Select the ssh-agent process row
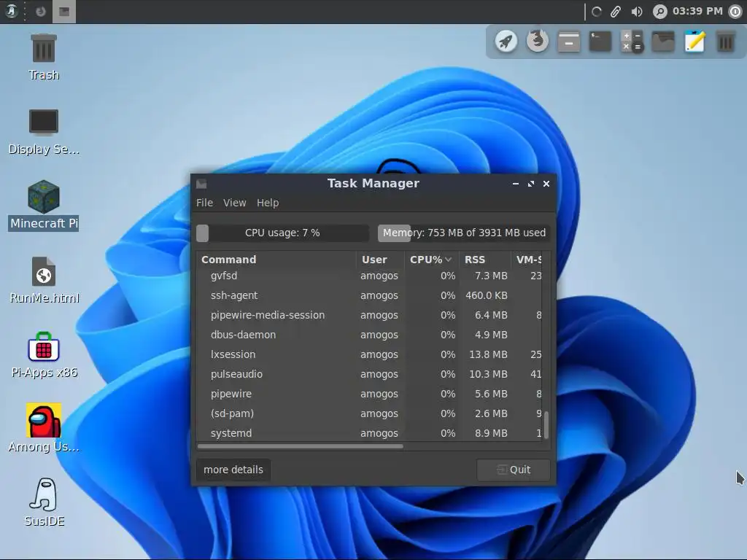747x560 pixels. (369, 295)
